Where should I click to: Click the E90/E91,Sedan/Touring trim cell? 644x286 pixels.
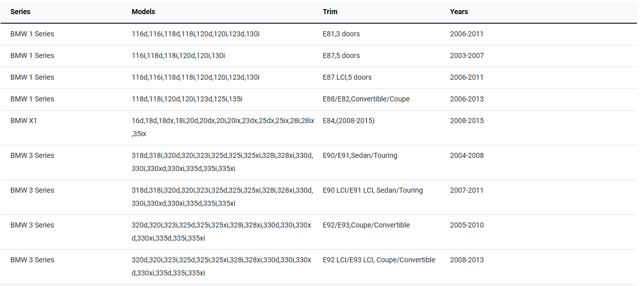360,155
